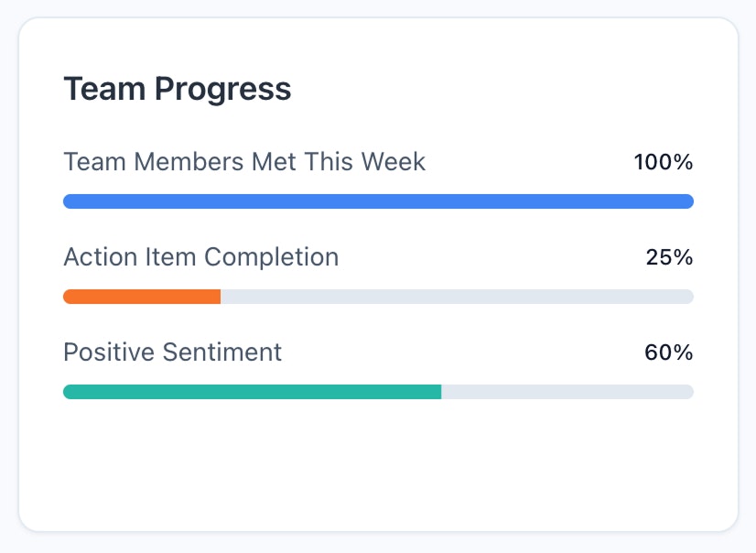
Task: Click the 25% Action Item value
Action: (x=669, y=258)
